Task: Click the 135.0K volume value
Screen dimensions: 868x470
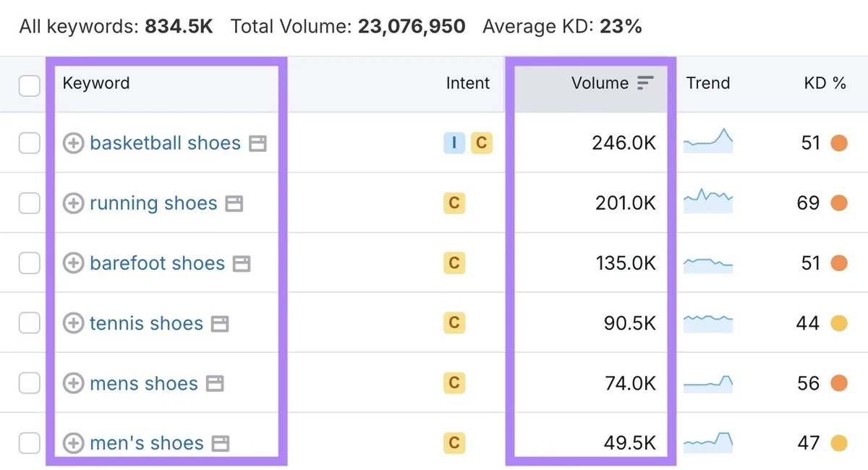Action: click(x=626, y=263)
